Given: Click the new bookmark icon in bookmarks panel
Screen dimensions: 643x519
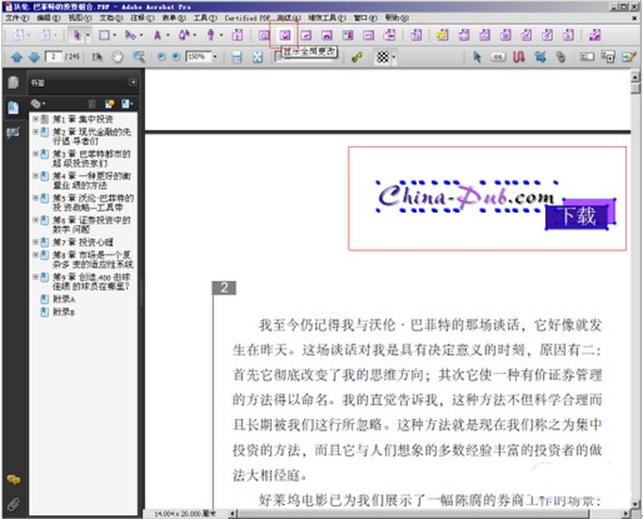Looking at the screenshot, I should pyautogui.click(x=109, y=104).
